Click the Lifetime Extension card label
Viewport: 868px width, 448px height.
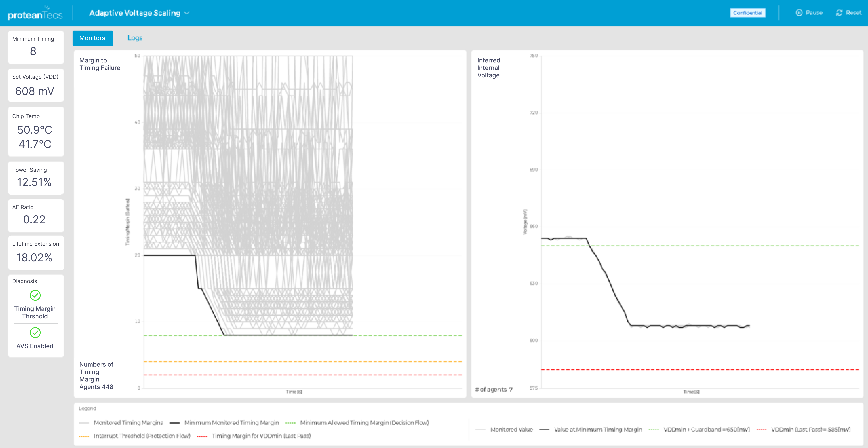coord(35,244)
